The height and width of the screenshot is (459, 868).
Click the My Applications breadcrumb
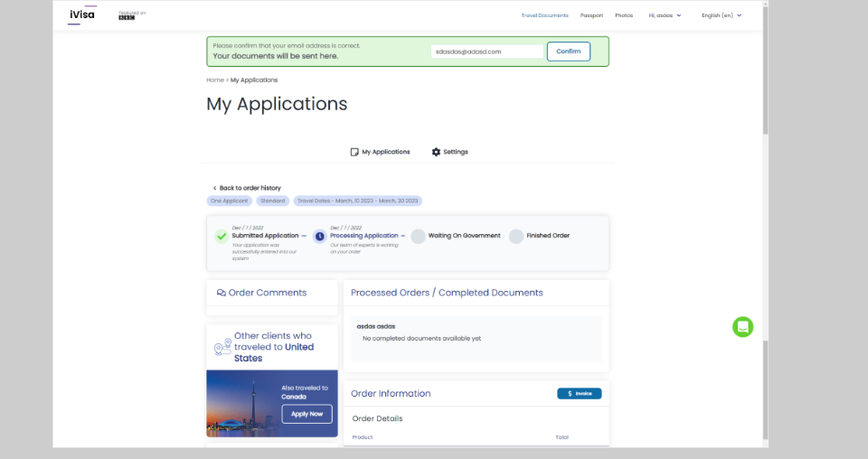click(254, 80)
